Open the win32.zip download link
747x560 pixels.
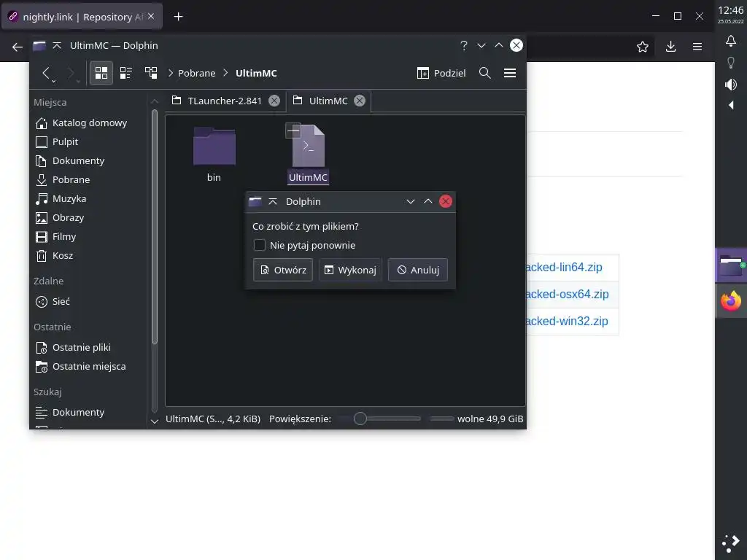pyautogui.click(x=567, y=322)
